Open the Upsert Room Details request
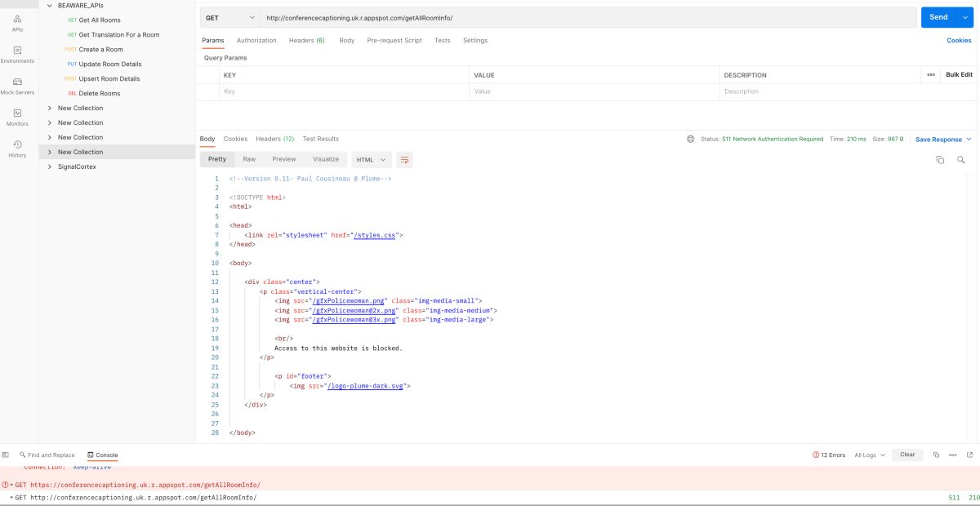Screen dimensions: 980x506 109,78
